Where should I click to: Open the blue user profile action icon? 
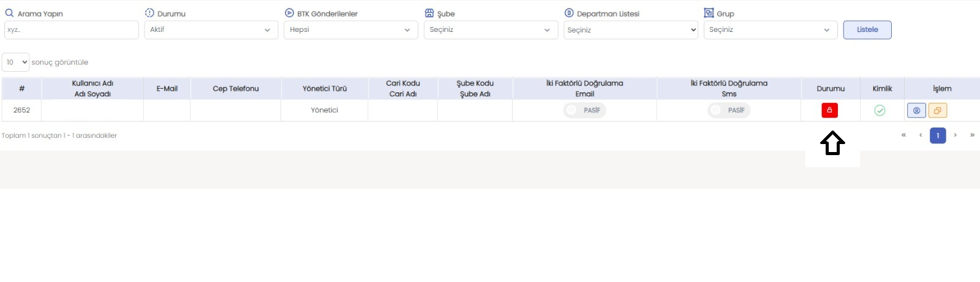(x=916, y=110)
